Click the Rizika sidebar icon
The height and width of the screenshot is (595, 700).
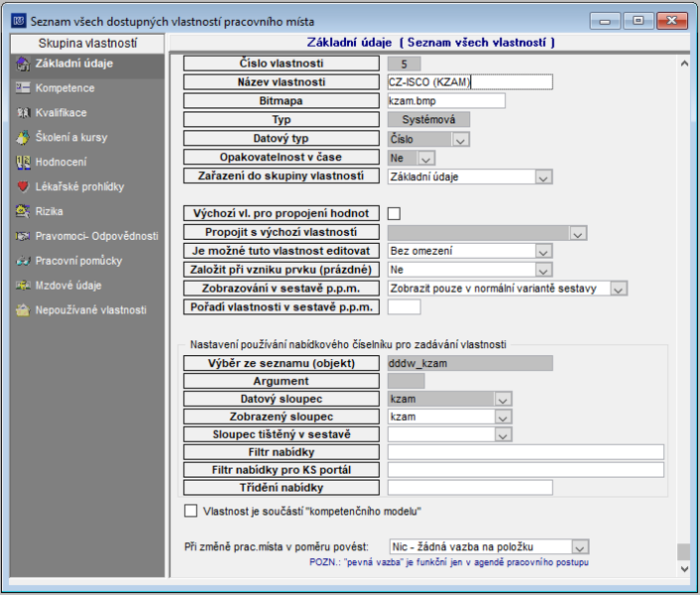23,211
